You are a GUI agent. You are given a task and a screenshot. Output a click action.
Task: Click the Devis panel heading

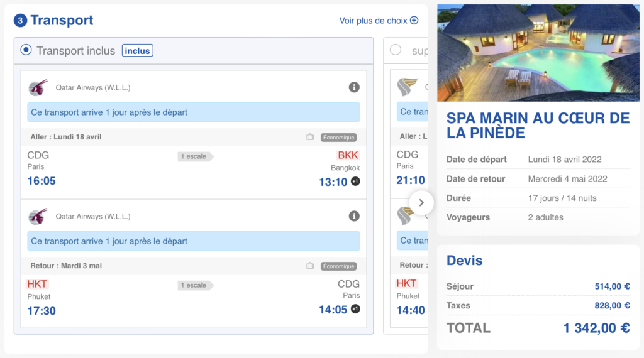(x=465, y=260)
